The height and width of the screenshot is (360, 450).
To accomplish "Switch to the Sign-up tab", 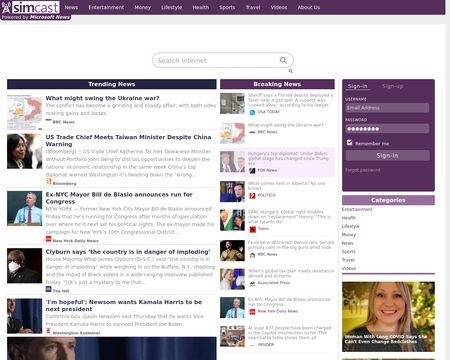I will tap(392, 86).
